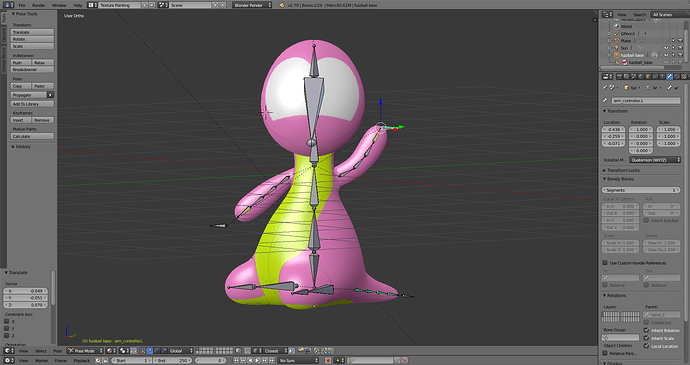Click the Start frame field in timeline
Screen dimensions: 690x365
click(x=132, y=361)
